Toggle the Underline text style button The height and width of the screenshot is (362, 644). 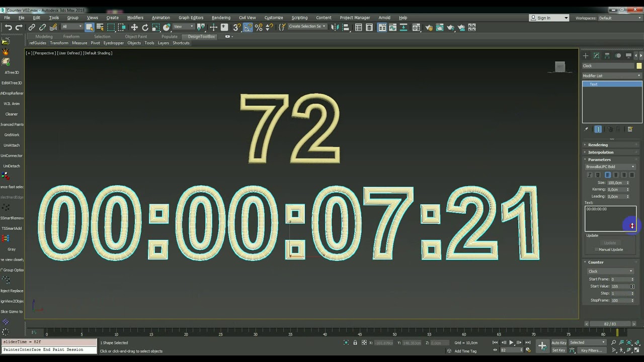point(598,175)
